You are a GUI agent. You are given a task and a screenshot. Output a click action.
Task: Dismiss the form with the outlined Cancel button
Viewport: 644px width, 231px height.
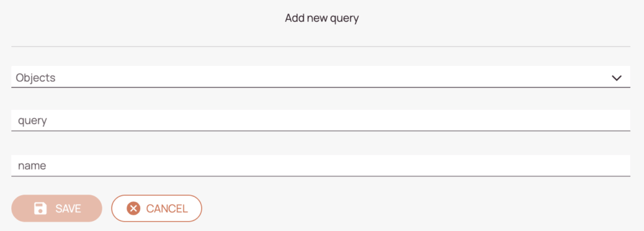click(x=157, y=208)
